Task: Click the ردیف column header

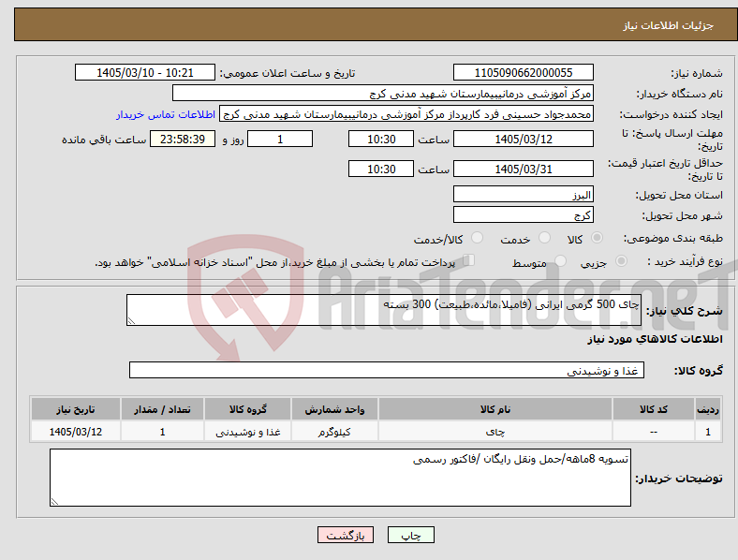Action: 708,409
